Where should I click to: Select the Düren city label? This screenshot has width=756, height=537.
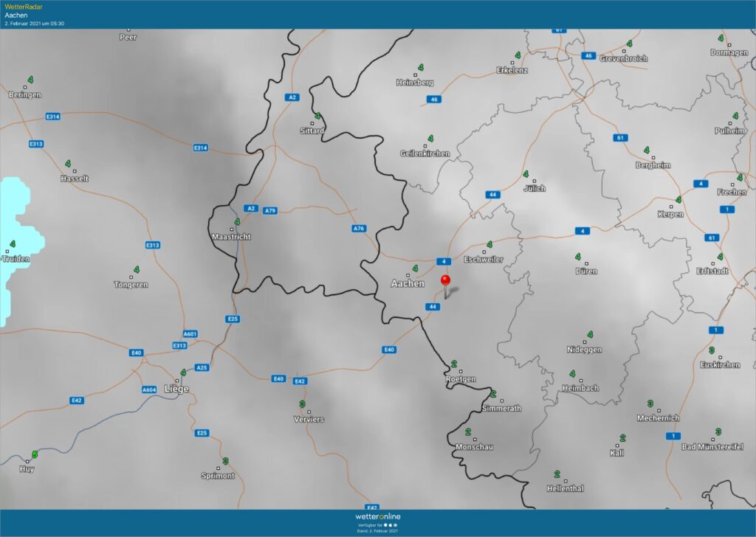[586, 271]
